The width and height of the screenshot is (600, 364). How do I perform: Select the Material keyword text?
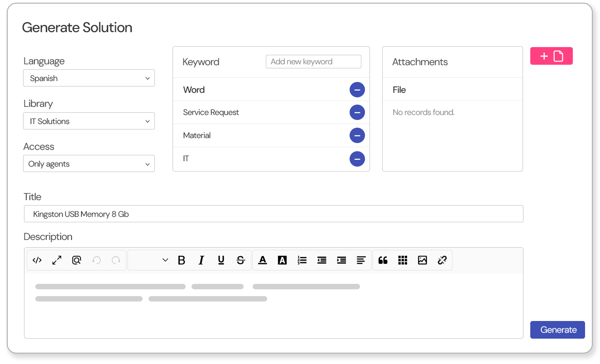point(197,135)
